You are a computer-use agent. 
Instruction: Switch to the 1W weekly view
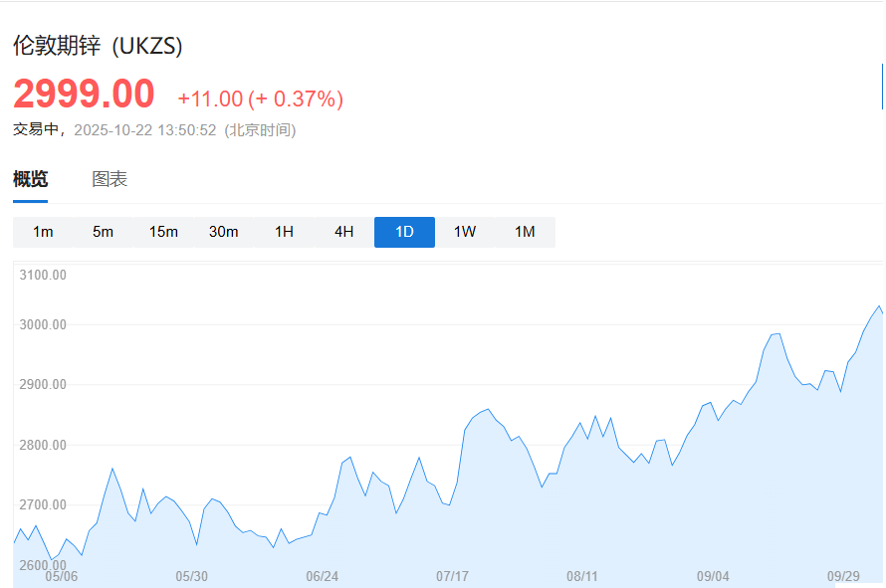[x=464, y=231]
